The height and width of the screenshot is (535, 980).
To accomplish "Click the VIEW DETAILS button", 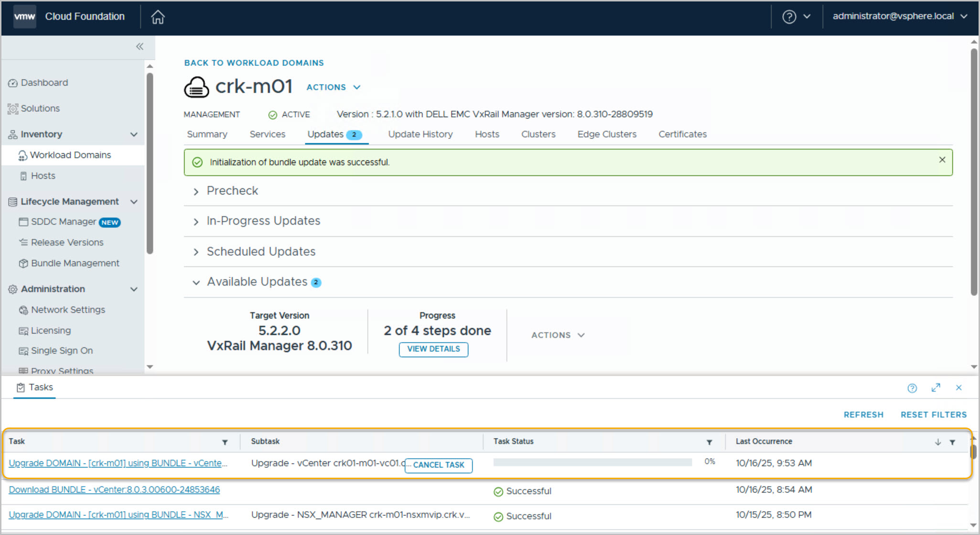I will (433, 349).
